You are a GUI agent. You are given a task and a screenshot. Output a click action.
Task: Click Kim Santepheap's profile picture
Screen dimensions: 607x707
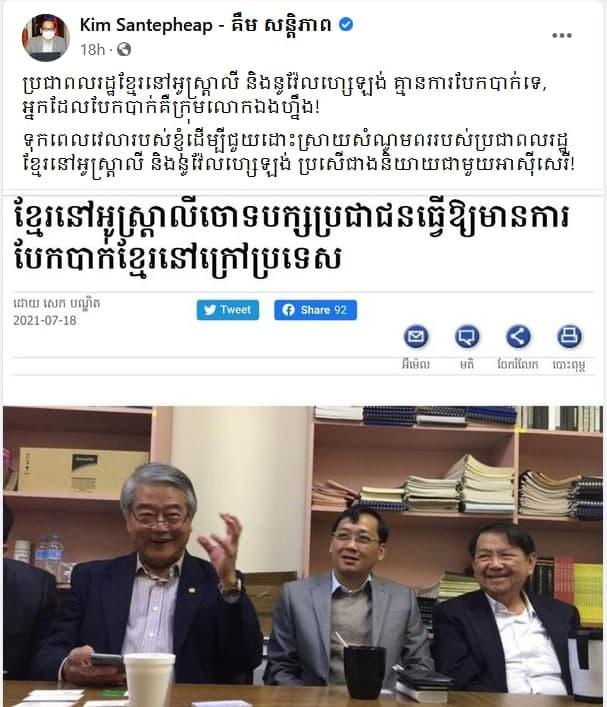point(46,37)
